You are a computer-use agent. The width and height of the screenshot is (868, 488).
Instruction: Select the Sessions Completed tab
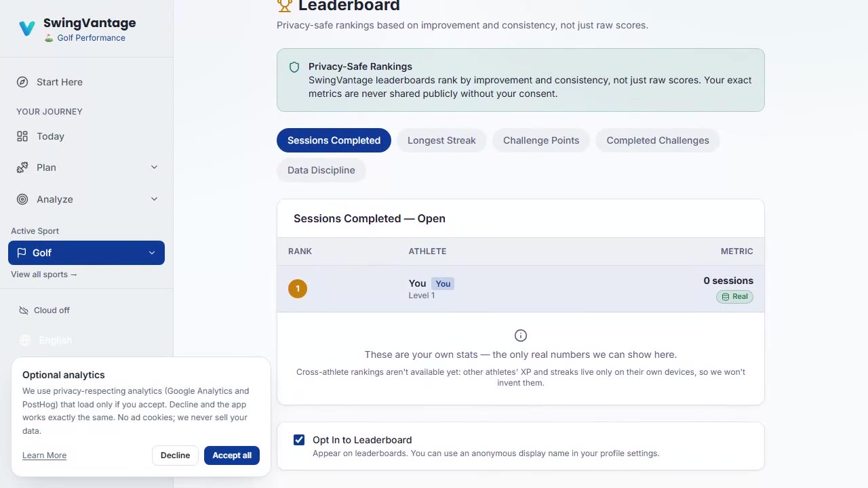pos(334,140)
